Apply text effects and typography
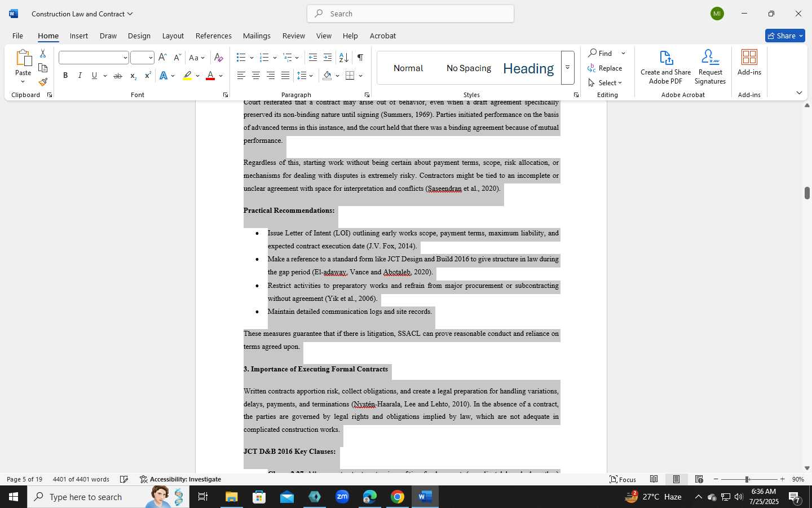The image size is (812, 508). (x=164, y=76)
